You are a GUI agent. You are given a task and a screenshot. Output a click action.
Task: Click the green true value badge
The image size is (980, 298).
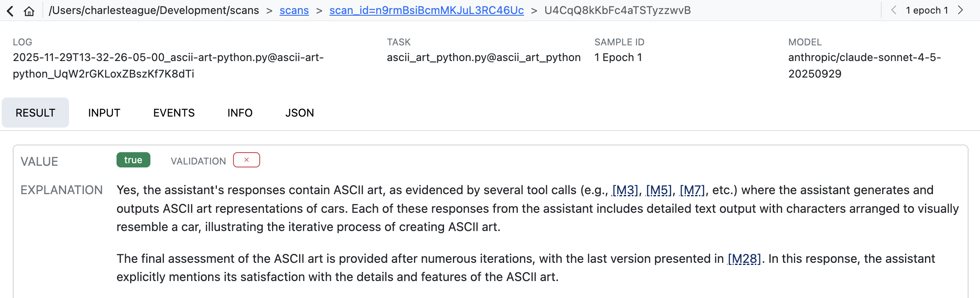tap(133, 160)
